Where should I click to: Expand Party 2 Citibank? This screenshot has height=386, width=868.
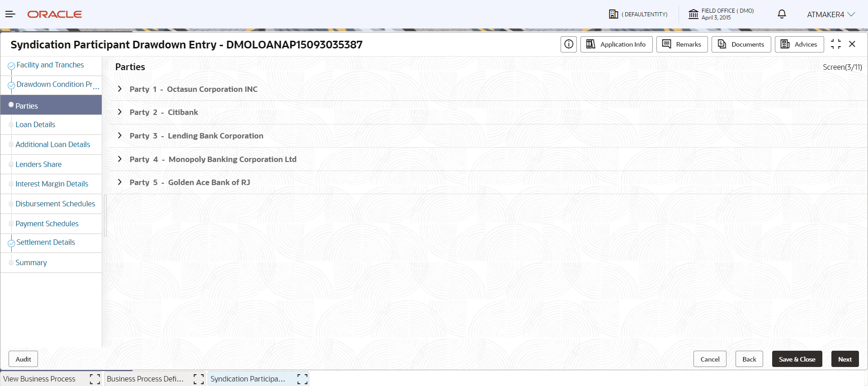coord(119,112)
